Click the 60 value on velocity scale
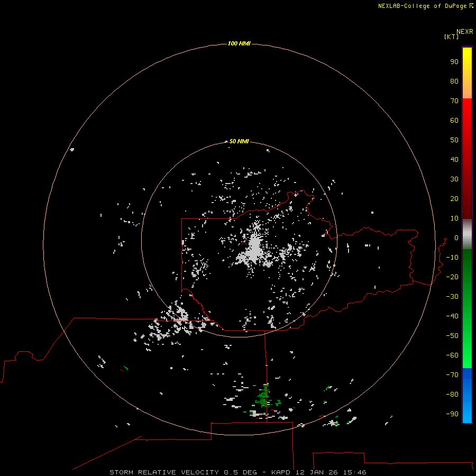476x476 pixels. click(x=454, y=121)
